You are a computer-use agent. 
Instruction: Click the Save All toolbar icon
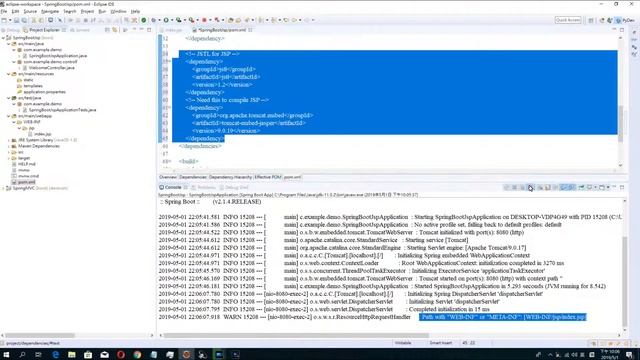(24, 20)
